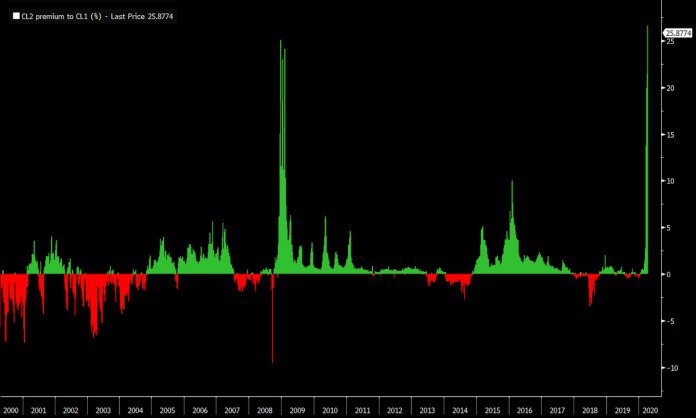Viewport: 696px width, 418px height.
Task: Click the 25 value axis label
Action: 670,42
